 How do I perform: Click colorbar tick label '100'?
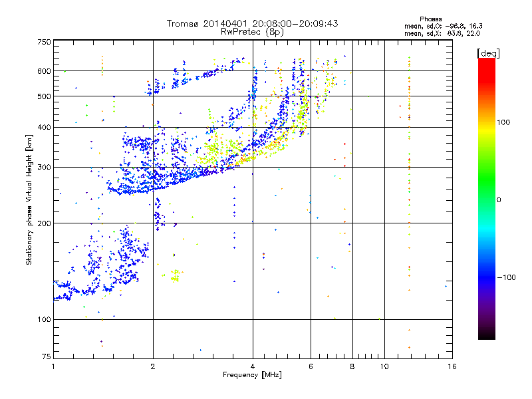[x=503, y=122]
